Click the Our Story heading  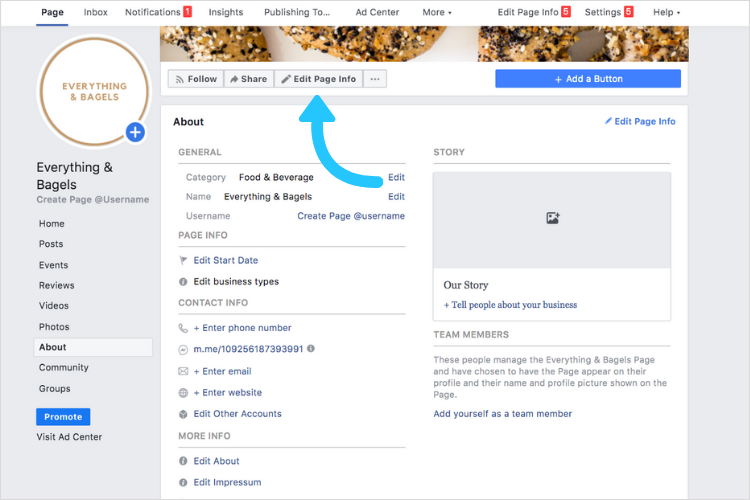click(x=465, y=285)
